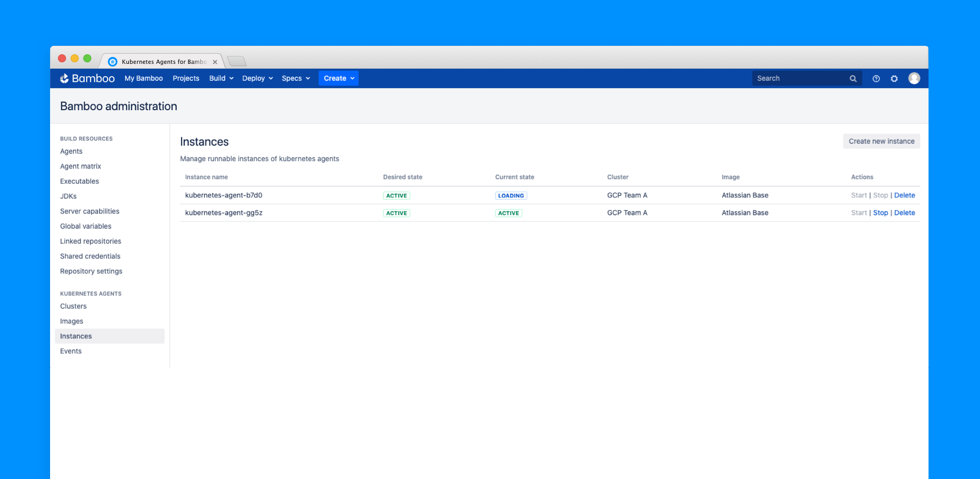Click Stop for kubernetes-agent-gg5z
The image size is (980, 479).
880,213
